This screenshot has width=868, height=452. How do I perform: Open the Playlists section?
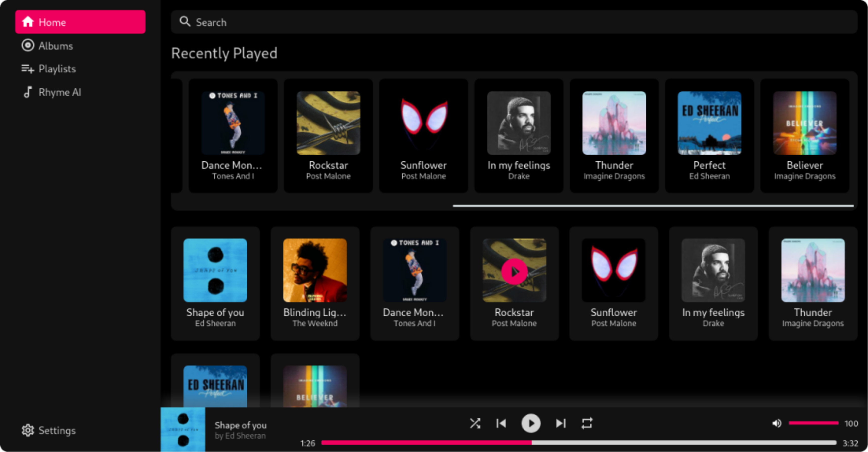point(80,69)
